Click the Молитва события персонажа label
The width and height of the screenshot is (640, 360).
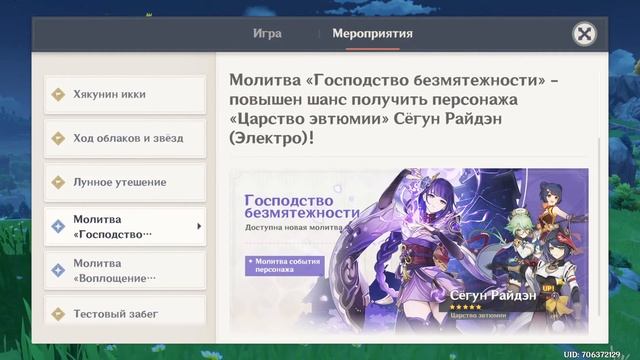pos(284,265)
